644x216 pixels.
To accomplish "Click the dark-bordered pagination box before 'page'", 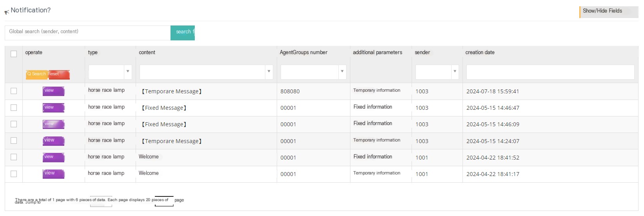I will tap(164, 201).
